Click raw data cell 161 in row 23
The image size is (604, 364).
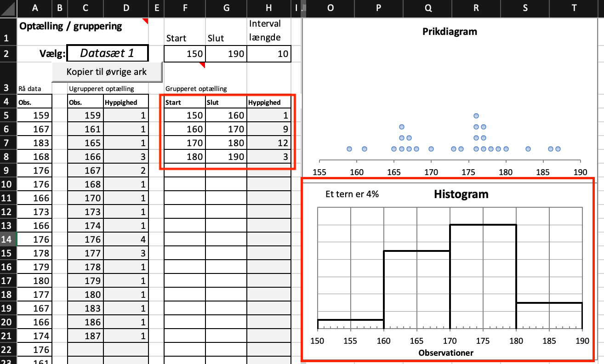click(35, 360)
